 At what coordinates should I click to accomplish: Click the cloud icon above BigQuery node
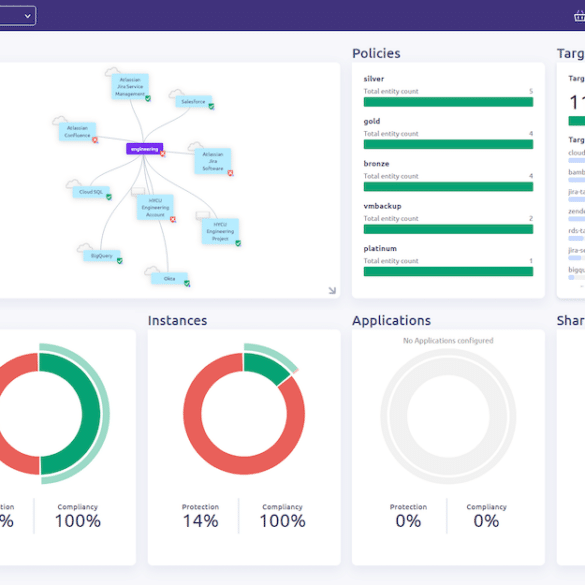84,247
